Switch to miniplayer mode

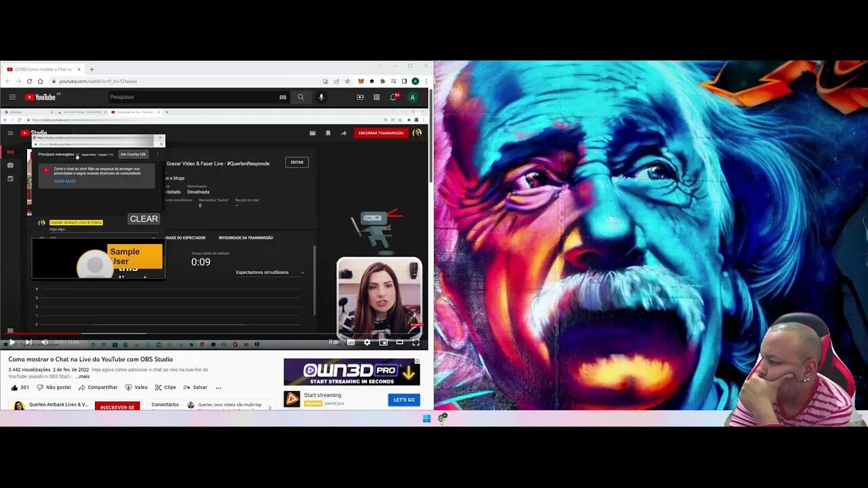point(383,342)
